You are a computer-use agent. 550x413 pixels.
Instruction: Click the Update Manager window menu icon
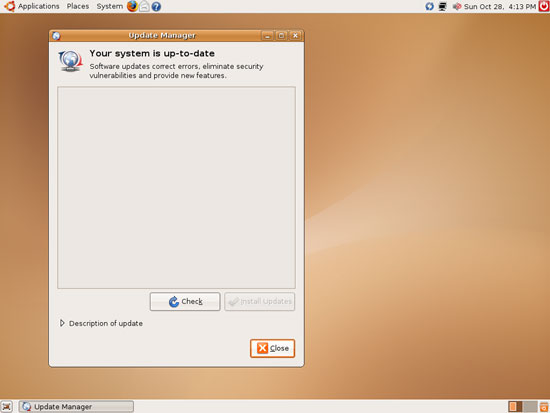(x=56, y=35)
